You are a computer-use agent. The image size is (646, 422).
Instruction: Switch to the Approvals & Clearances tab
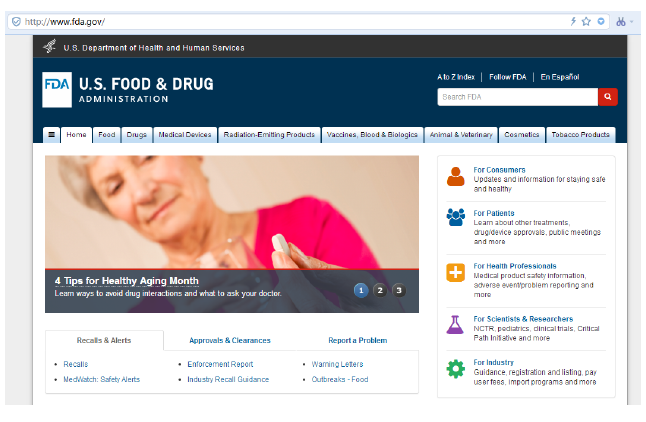point(230,340)
